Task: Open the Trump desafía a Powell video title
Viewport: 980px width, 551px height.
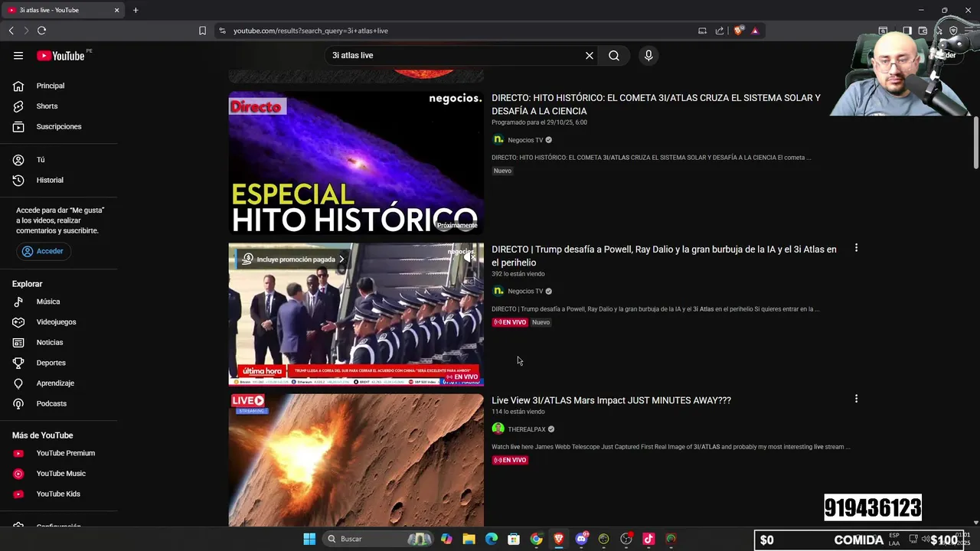Action: [664, 256]
